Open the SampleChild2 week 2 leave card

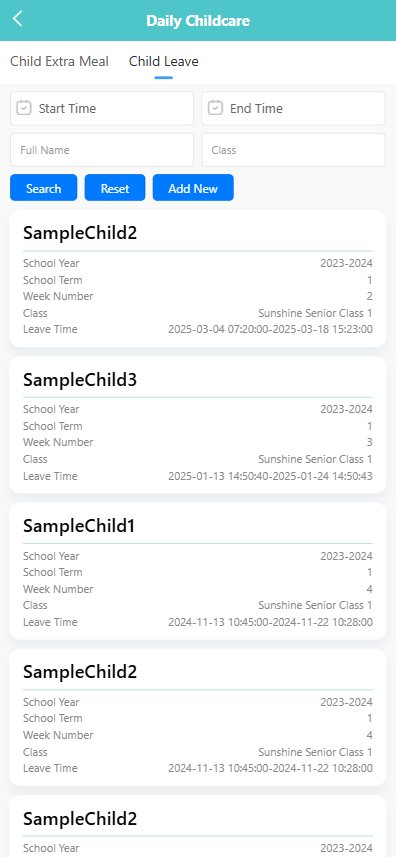198,279
